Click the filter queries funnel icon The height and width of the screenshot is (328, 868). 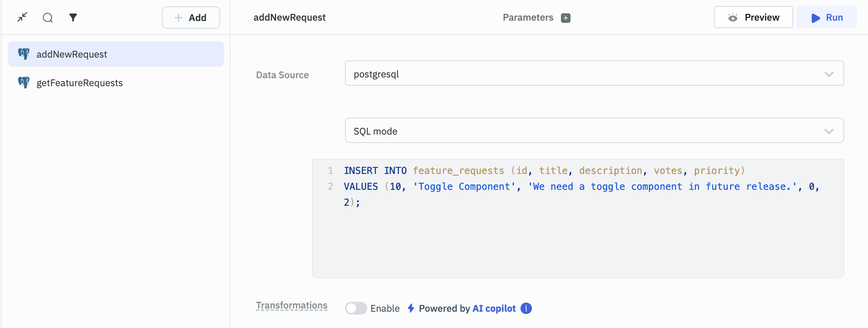tap(73, 17)
